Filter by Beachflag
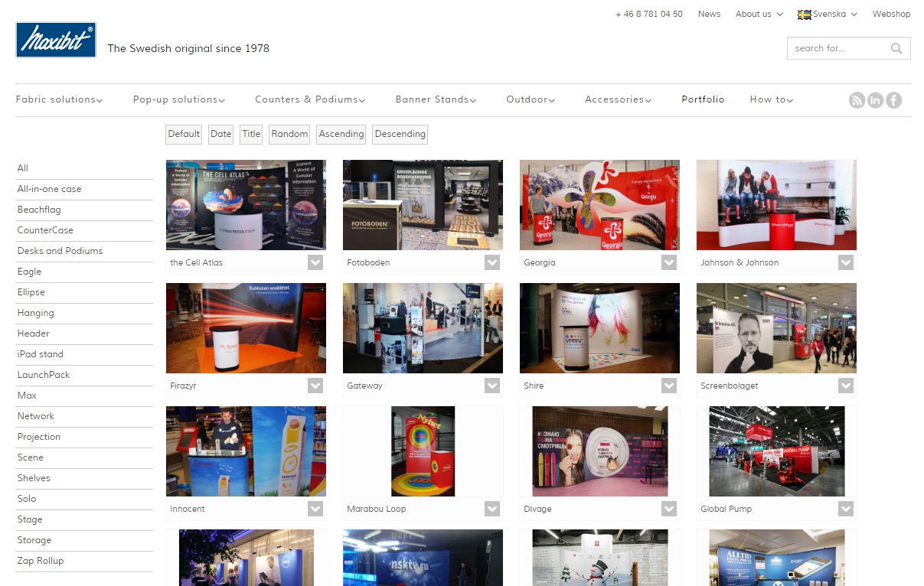Screen dimensions: 924x586 pyautogui.click(x=84, y=210)
